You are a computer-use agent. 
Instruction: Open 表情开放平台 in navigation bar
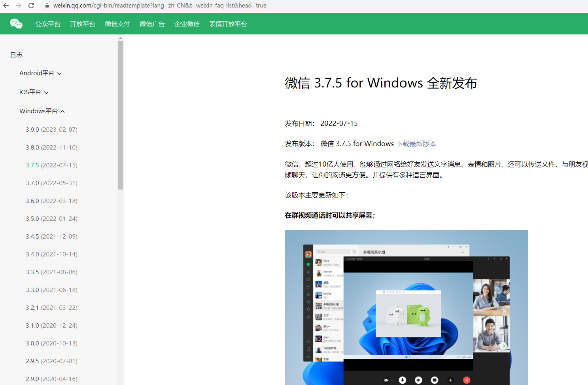click(228, 24)
